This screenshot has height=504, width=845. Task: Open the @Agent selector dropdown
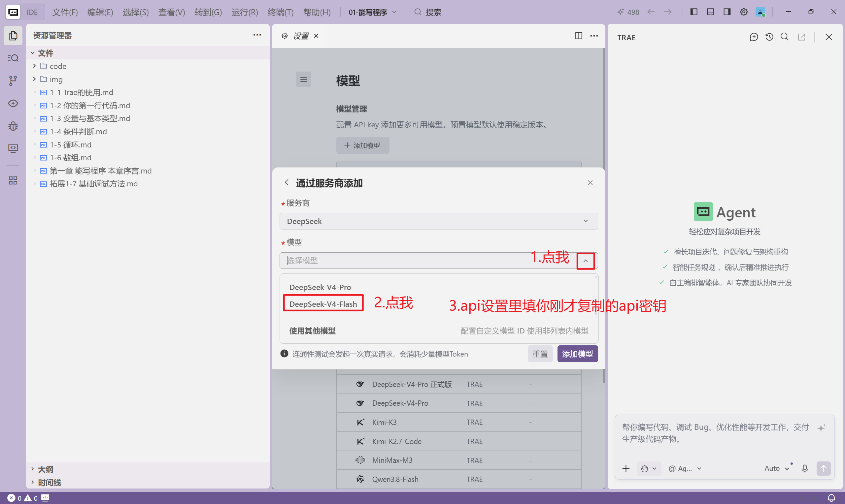685,468
